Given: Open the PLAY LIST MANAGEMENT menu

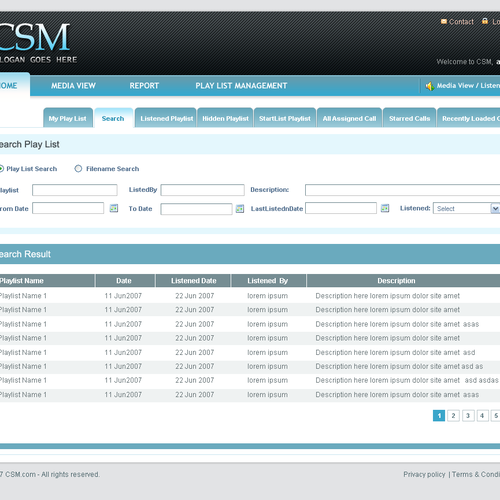Looking at the screenshot, I should point(241,86).
